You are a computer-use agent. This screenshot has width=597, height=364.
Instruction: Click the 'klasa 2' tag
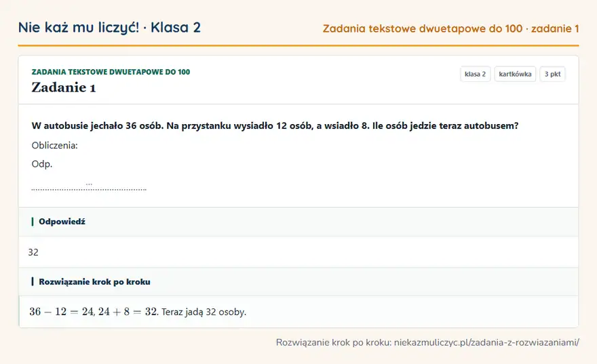(x=475, y=74)
